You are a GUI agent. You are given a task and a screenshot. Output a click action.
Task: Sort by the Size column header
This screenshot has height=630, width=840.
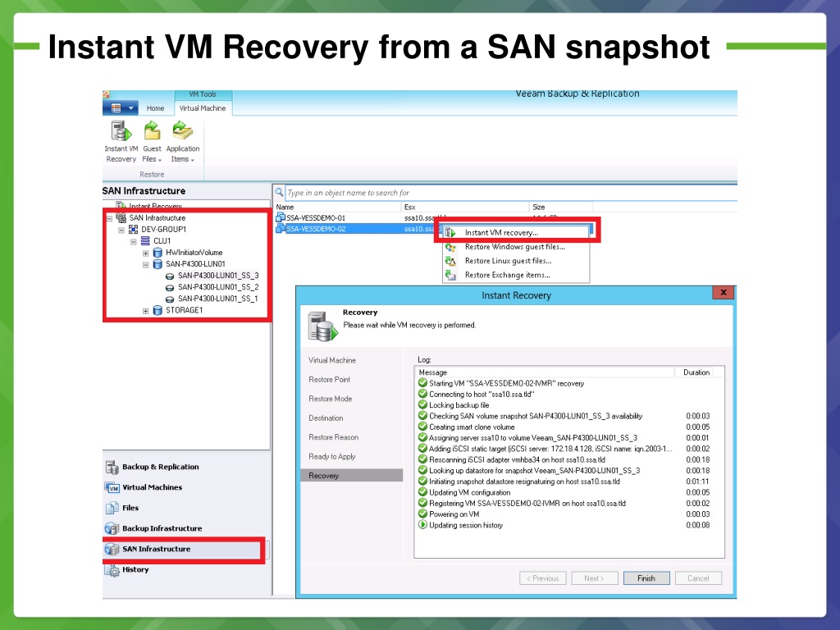pos(561,207)
